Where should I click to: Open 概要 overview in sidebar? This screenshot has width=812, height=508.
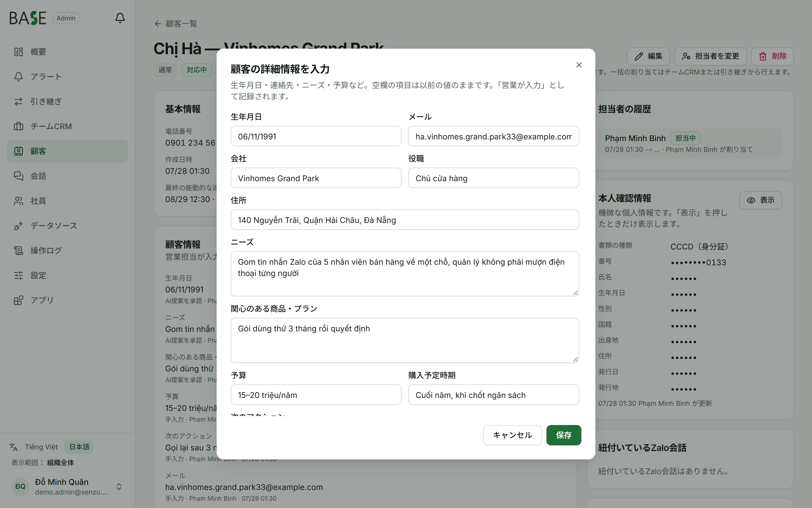click(x=67, y=52)
